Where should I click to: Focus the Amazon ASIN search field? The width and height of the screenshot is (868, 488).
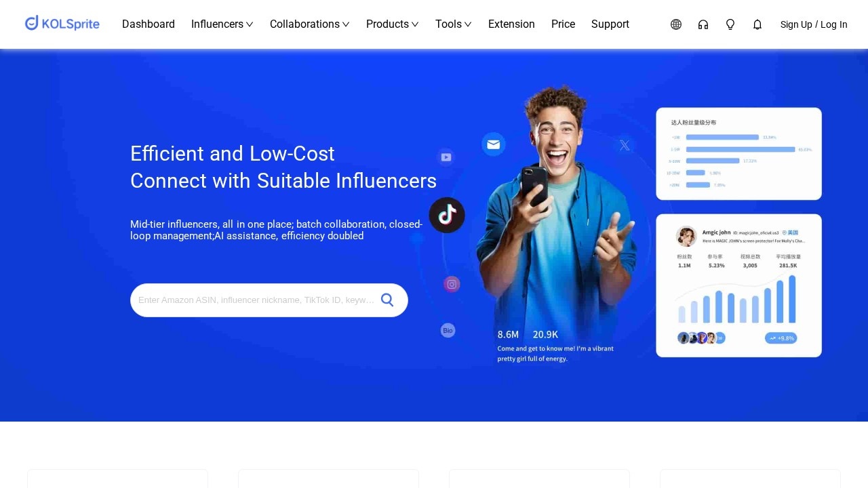tap(256, 300)
